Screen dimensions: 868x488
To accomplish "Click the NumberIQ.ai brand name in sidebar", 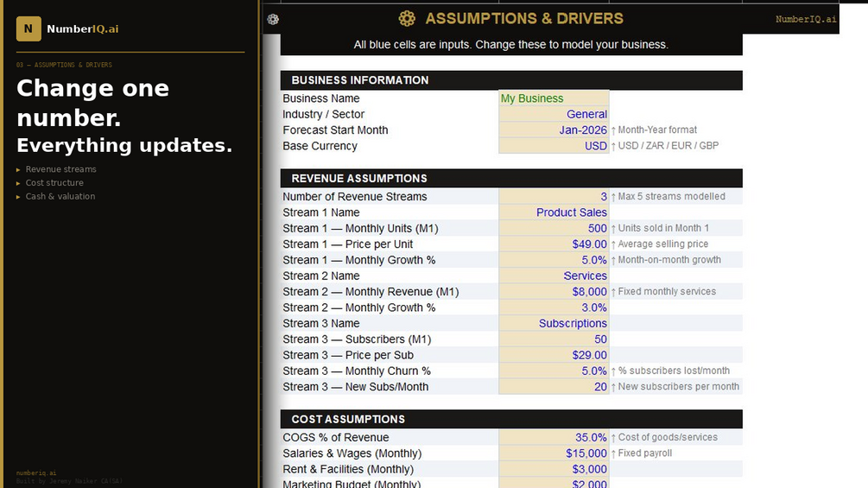I will [x=83, y=29].
